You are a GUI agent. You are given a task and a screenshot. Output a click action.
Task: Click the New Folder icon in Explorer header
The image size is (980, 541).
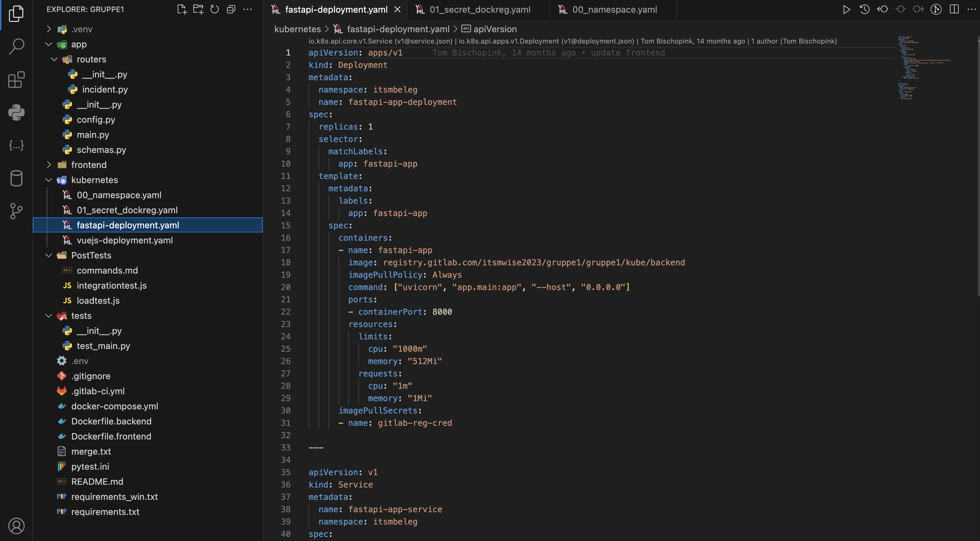pyautogui.click(x=198, y=10)
